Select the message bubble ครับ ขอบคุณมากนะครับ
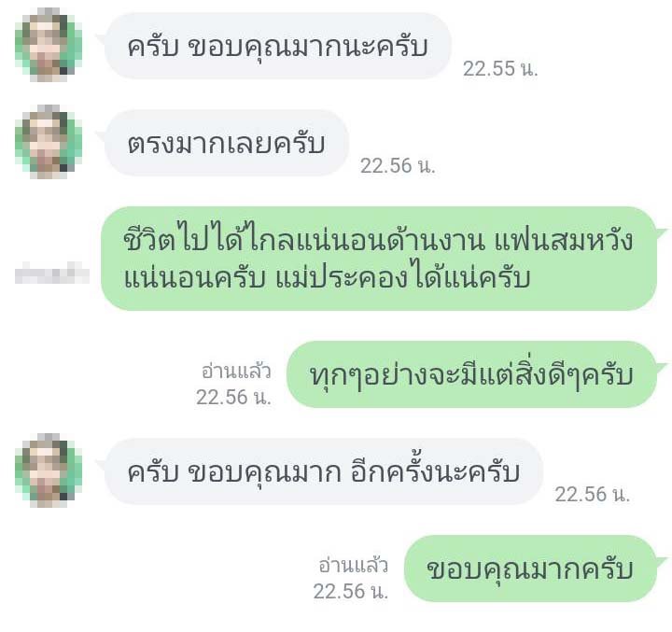 (x=277, y=46)
